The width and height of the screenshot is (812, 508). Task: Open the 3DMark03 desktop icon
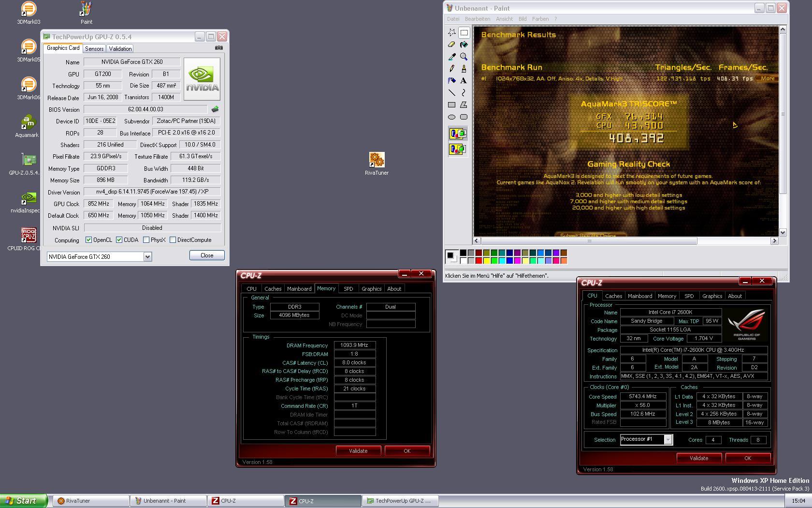click(29, 13)
